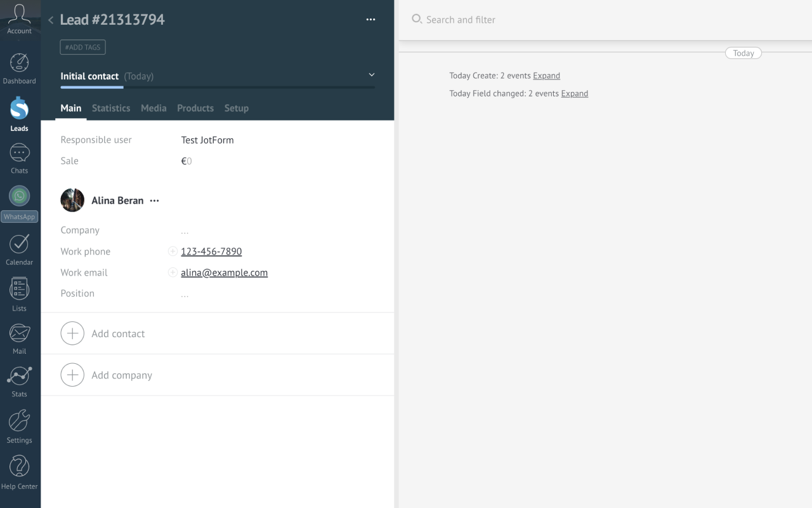Viewport: 812px width, 508px height.
Task: Open the Stats section
Action: tap(20, 378)
